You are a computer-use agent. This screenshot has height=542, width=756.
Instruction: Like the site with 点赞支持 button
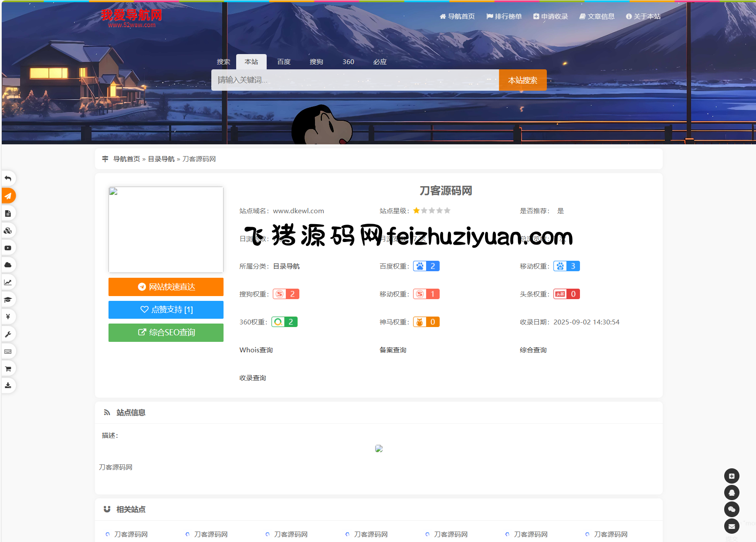click(166, 310)
